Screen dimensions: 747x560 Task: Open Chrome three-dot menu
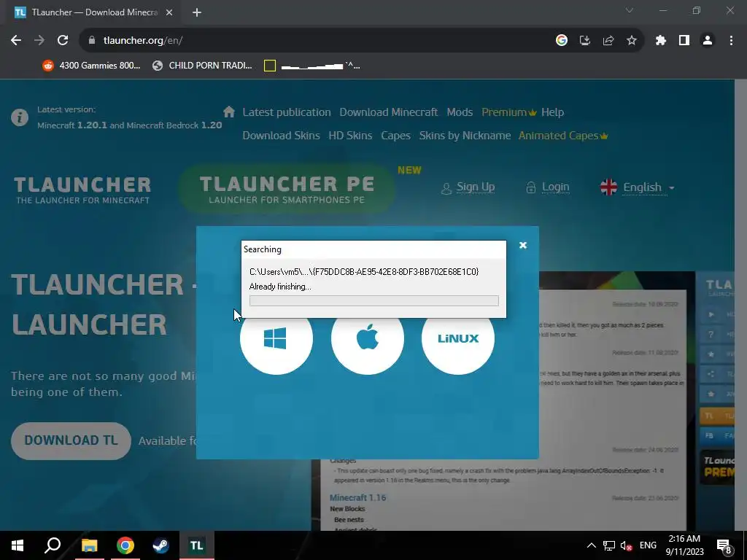pyautogui.click(x=731, y=41)
